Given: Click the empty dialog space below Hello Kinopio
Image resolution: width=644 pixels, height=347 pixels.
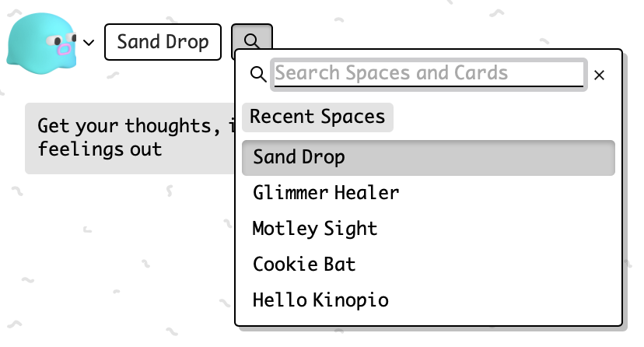Looking at the screenshot, I should tap(428, 319).
